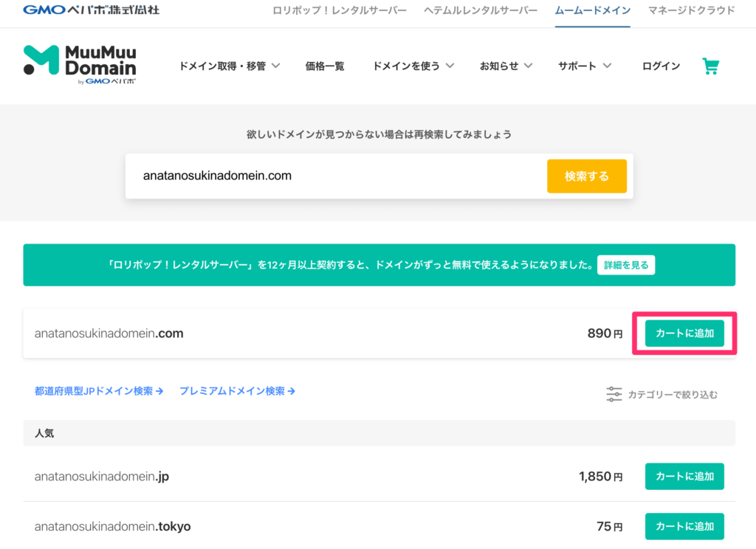The height and width of the screenshot is (549, 756).
Task: Select the ムームードメイン top tab
Action: tap(592, 10)
